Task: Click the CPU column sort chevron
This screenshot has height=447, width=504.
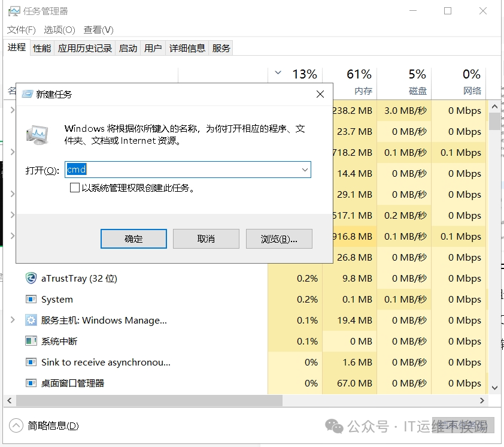Action: pyautogui.click(x=278, y=73)
